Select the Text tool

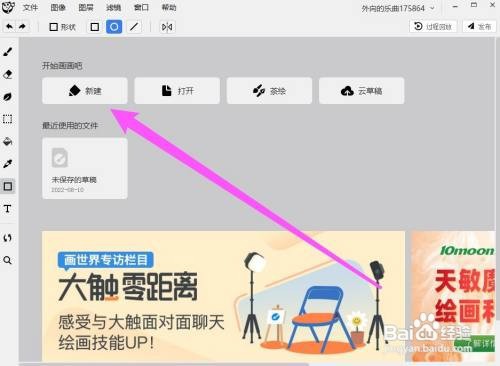[x=8, y=209]
